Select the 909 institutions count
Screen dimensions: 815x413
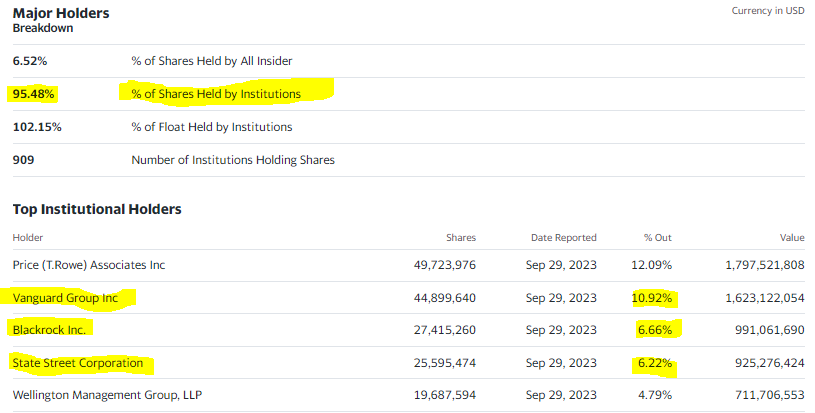coord(23,160)
